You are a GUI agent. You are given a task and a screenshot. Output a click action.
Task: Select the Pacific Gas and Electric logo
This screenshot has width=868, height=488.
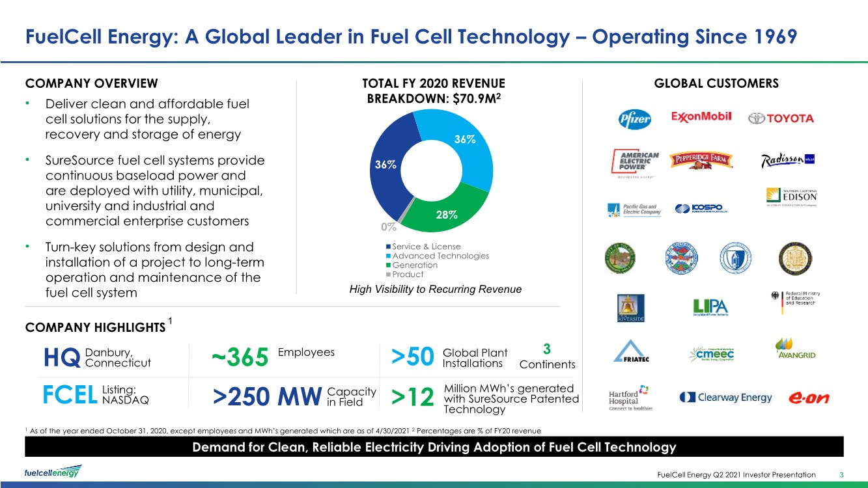click(x=634, y=210)
